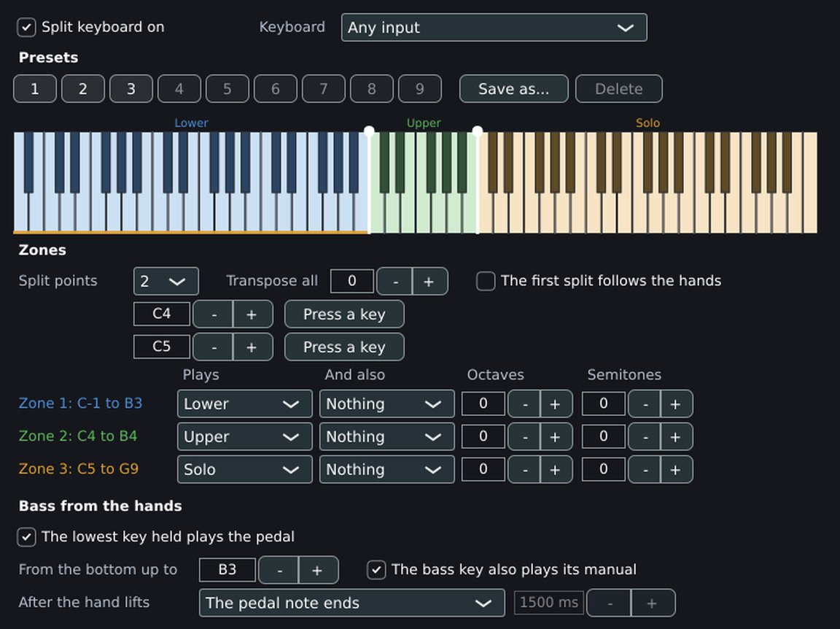Decrease Zone 1 octaves
The height and width of the screenshot is (629, 840).
[524, 404]
